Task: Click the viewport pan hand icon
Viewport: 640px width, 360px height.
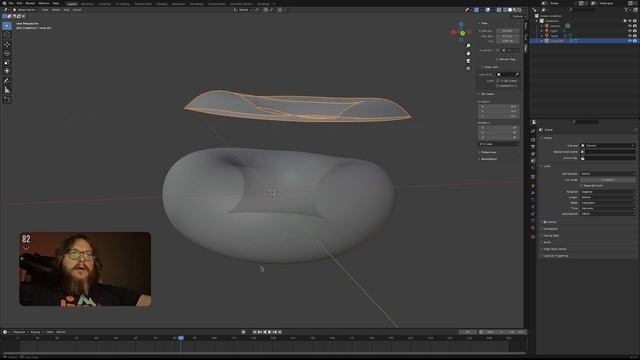Action: 468,53
